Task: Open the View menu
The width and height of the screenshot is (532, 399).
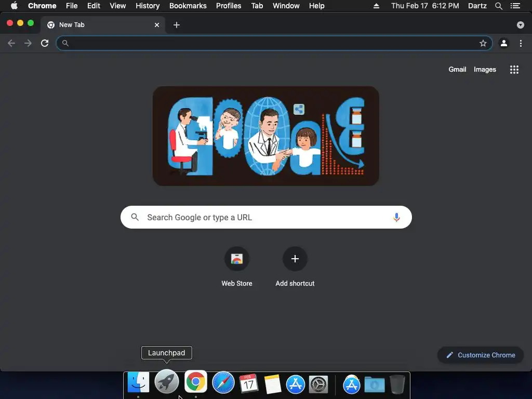Action: click(118, 6)
